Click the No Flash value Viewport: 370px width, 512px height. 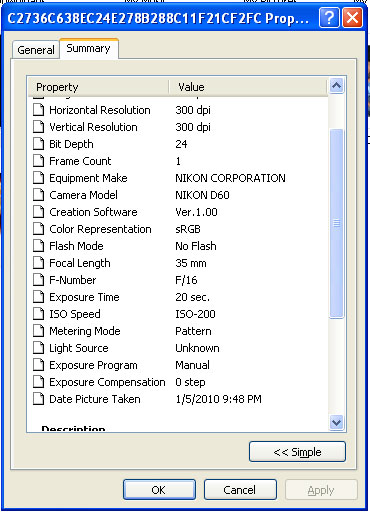(x=196, y=246)
